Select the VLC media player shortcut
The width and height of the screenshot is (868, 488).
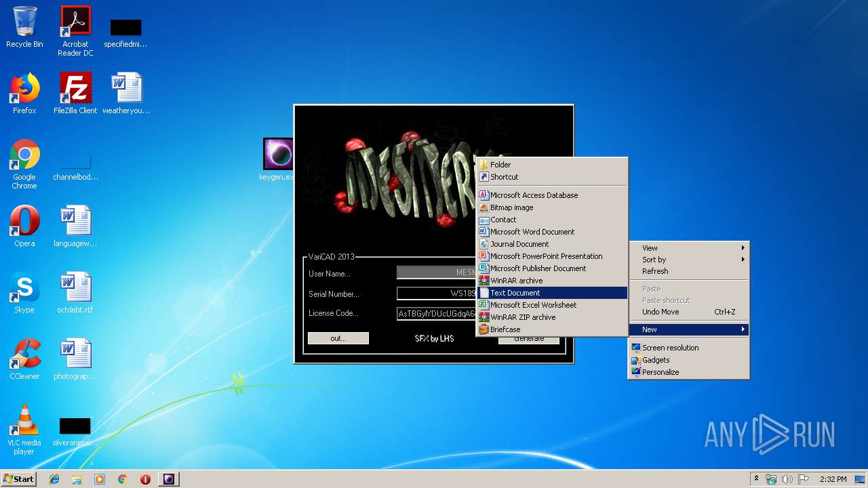tap(24, 430)
